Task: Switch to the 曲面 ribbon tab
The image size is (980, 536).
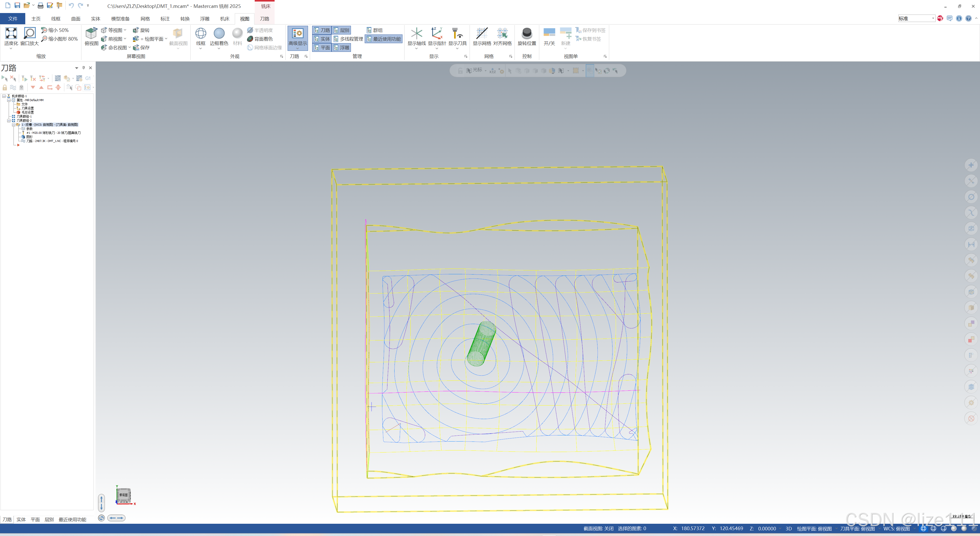Action: [x=76, y=19]
